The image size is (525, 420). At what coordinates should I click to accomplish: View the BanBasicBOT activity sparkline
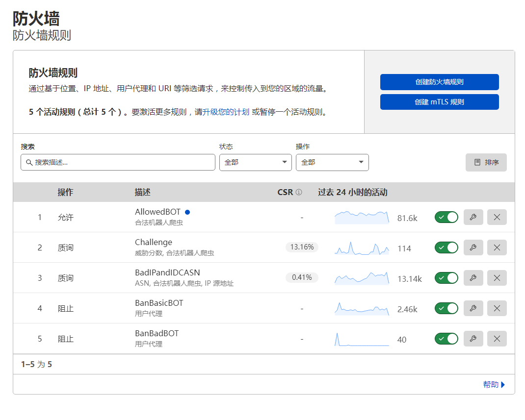pos(362,309)
